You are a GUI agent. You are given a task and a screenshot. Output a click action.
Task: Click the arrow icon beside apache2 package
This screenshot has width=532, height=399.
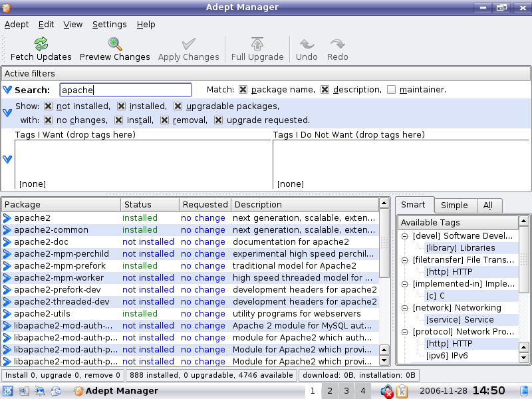point(7,218)
